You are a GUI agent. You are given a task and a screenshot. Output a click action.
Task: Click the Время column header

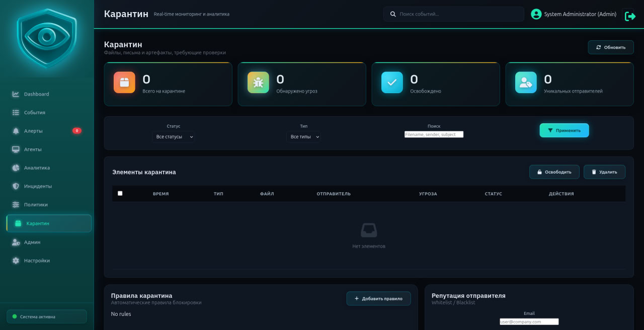click(161, 194)
